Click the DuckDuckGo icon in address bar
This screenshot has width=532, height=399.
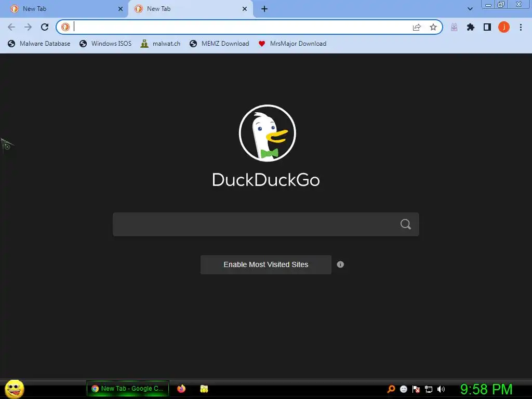(x=65, y=27)
